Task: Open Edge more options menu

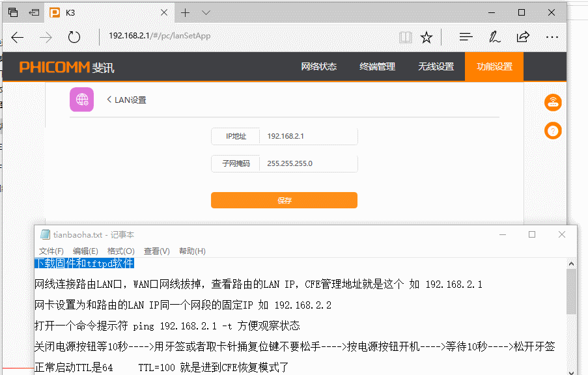Action: click(552, 37)
